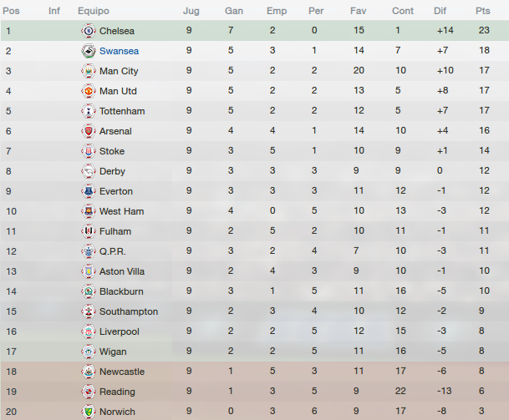
Task: Click the Liverpool crest icon
Action: 89,331
